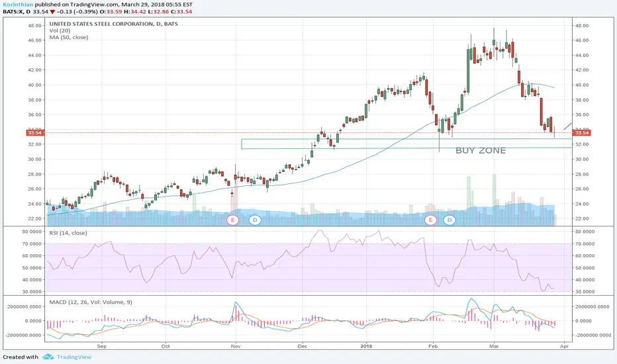Click the C:33.54 close price in header
Image resolution: width=617 pixels, height=364 pixels.
181,12
